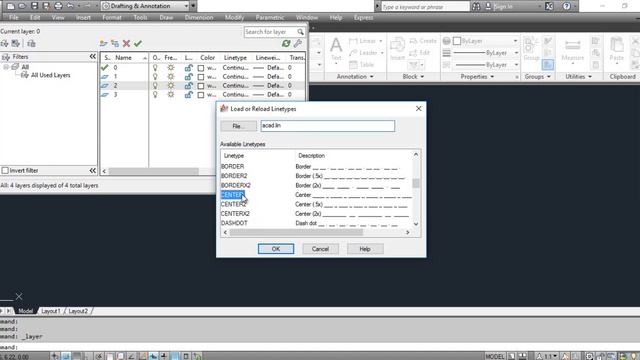Click the Text tool in Annotation panel

[x=336, y=49]
